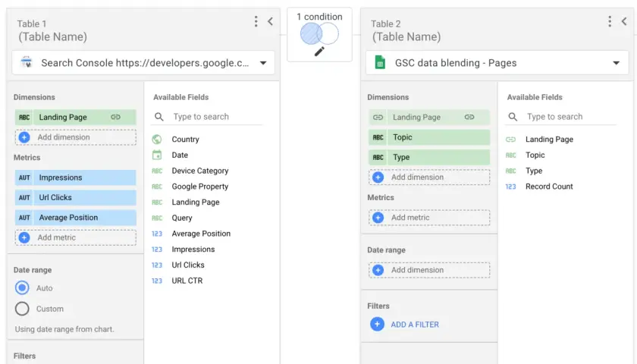
Task: Click ADD A FILTER in Table 2
Action: click(x=405, y=325)
